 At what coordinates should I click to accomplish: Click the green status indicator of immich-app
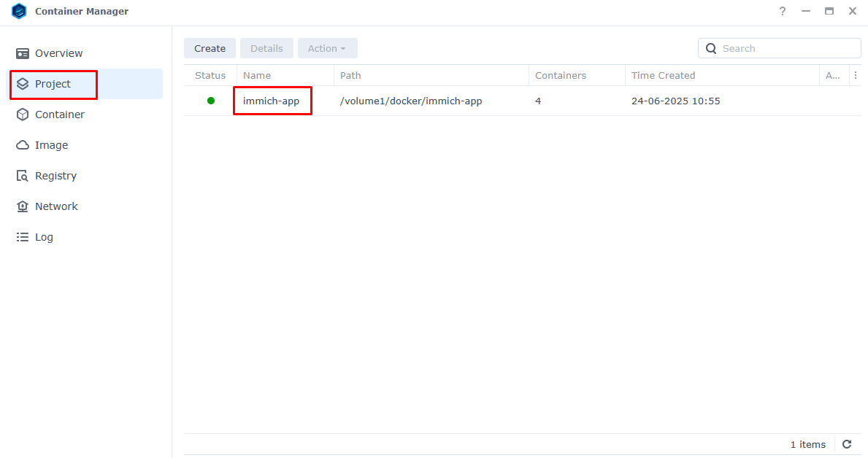point(211,101)
